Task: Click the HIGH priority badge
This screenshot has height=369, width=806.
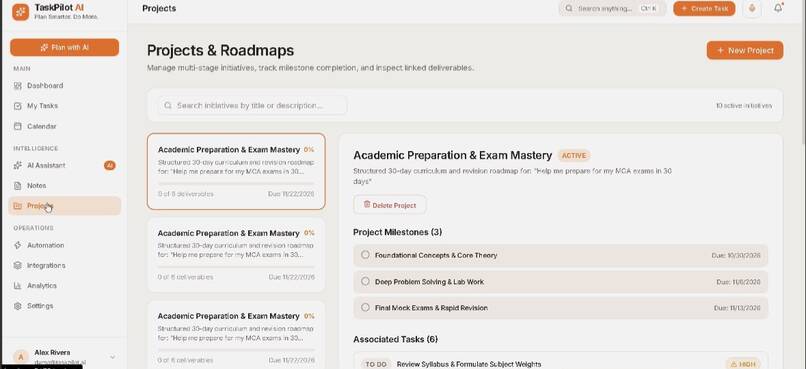Action: click(x=743, y=364)
